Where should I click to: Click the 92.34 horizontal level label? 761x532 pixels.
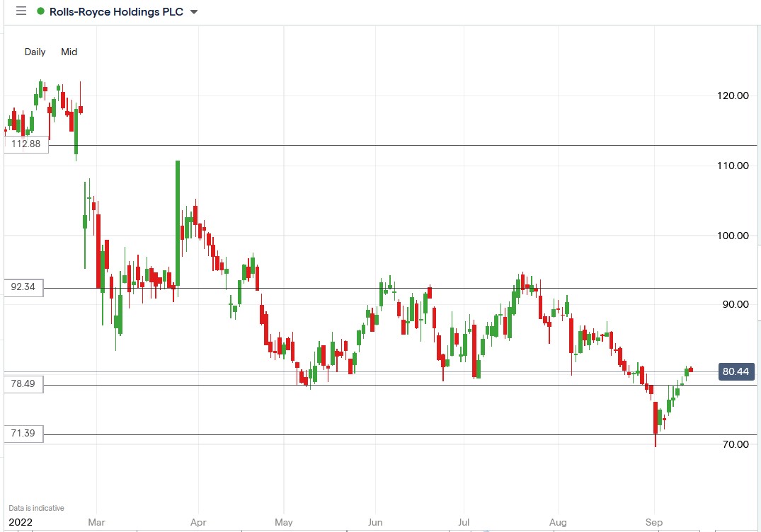click(x=24, y=287)
